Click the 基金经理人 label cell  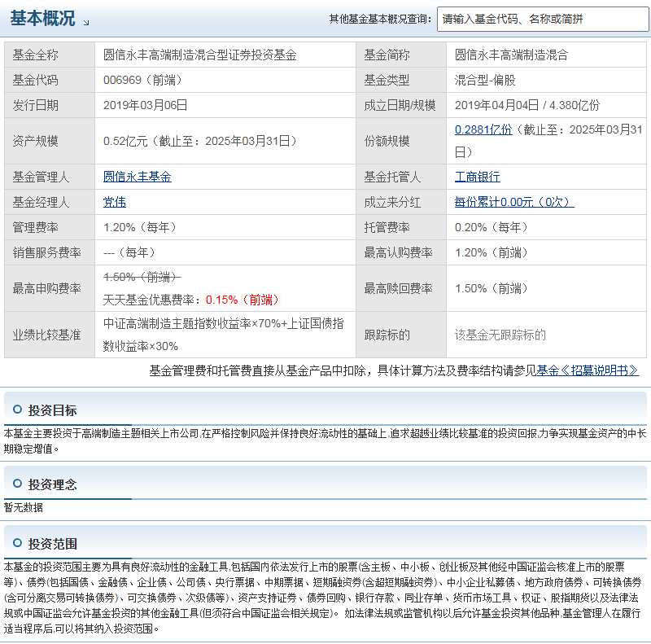tap(50, 203)
